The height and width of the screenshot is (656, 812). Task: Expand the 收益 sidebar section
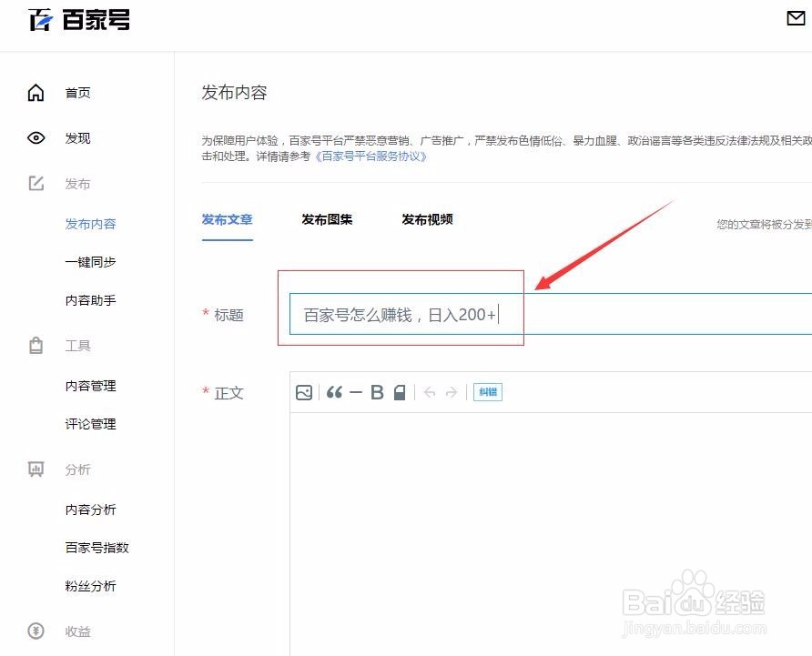click(x=77, y=631)
